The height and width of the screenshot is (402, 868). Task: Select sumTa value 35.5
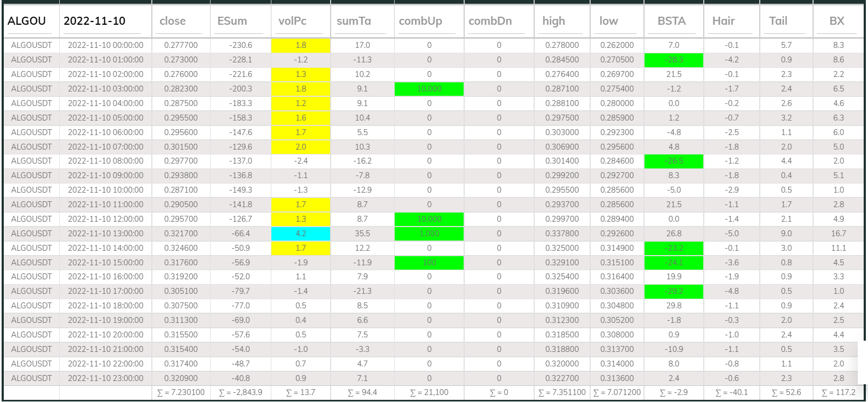point(362,234)
